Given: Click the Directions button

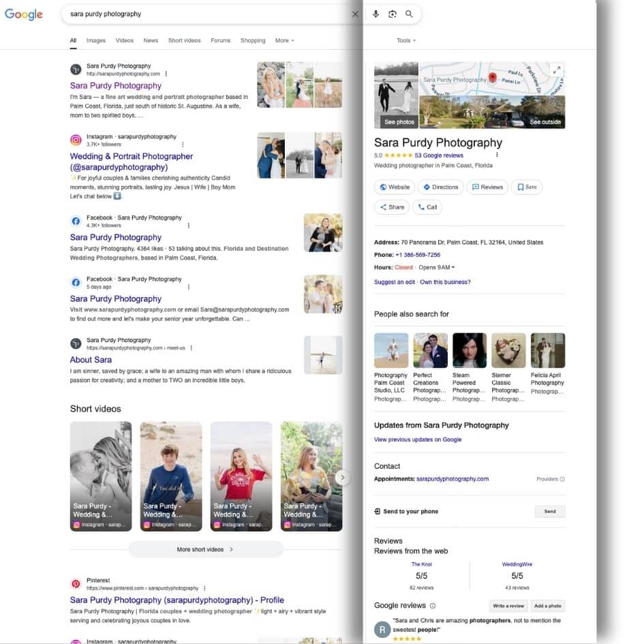Looking at the screenshot, I should pyautogui.click(x=441, y=187).
